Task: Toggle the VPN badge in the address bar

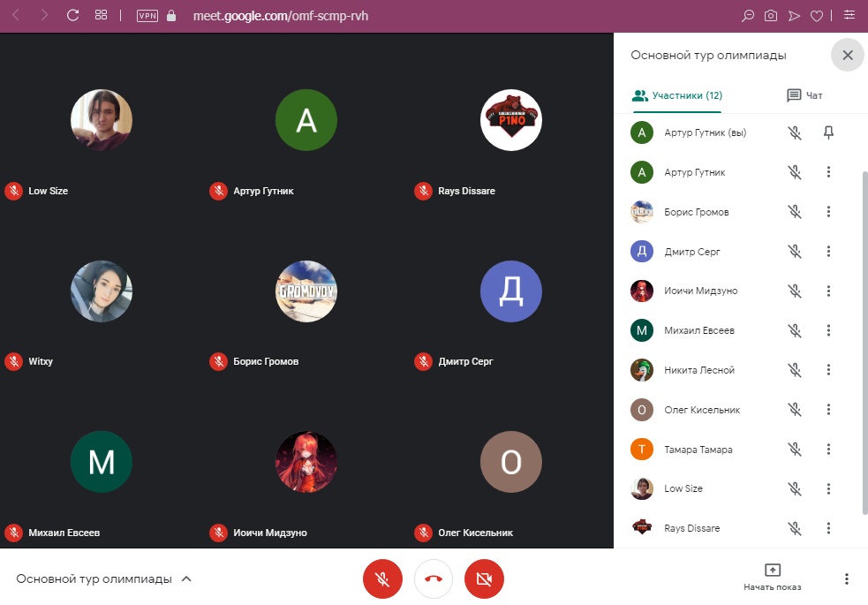Action: [x=147, y=16]
